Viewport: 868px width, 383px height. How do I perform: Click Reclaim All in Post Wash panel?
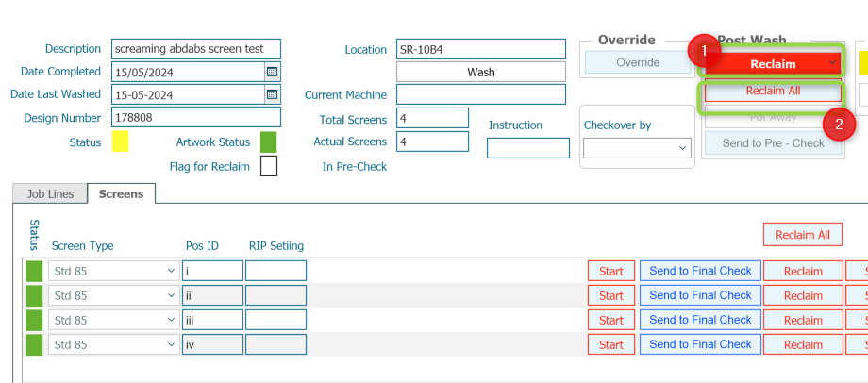pos(773,91)
